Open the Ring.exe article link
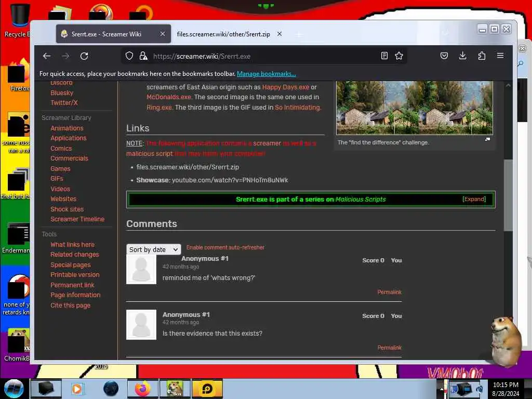Viewport: 532px width, 399px height. point(159,108)
